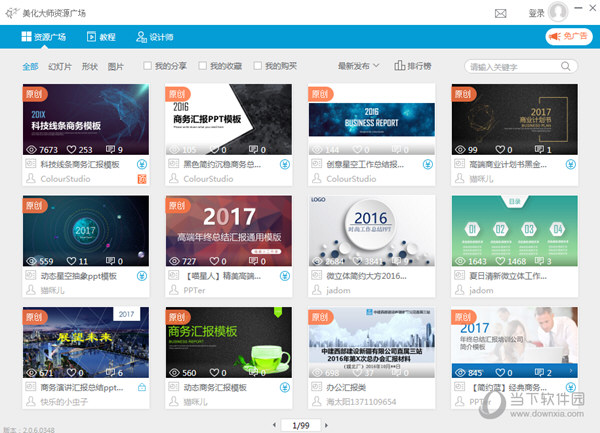600x433 pixels.
Task: Open the green 目录 01-04 thumbnail
Action: coord(515,231)
